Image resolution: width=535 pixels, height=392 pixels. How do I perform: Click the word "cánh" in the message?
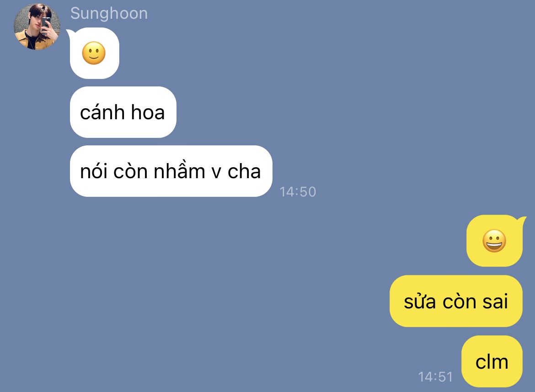tap(102, 111)
